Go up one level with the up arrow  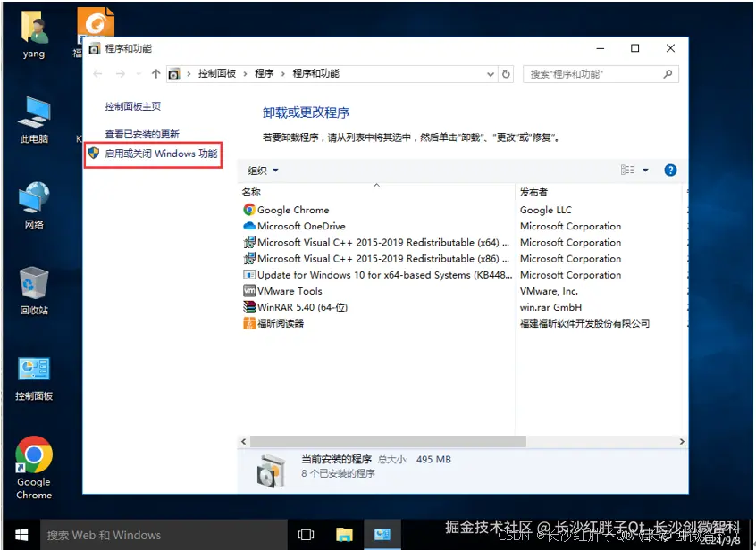[155, 74]
